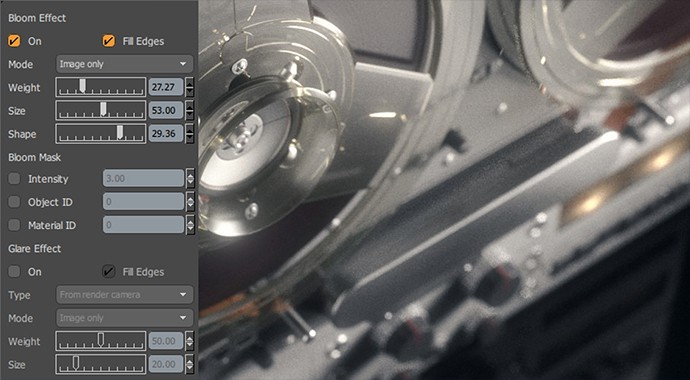Click the Bloom Weight slider handle
690x380 pixels.
pyautogui.click(x=82, y=85)
